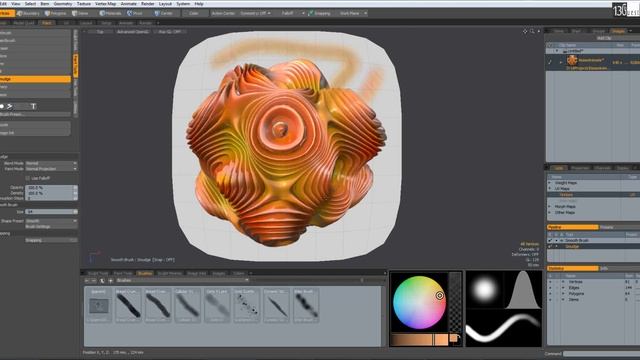Click the Action Center button
The image size is (640, 360).
(x=223, y=13)
